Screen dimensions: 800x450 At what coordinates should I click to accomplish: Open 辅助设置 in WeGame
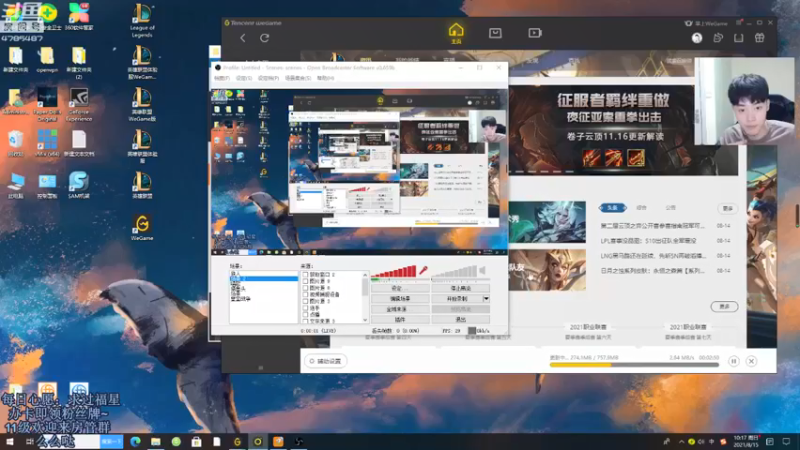coord(326,361)
